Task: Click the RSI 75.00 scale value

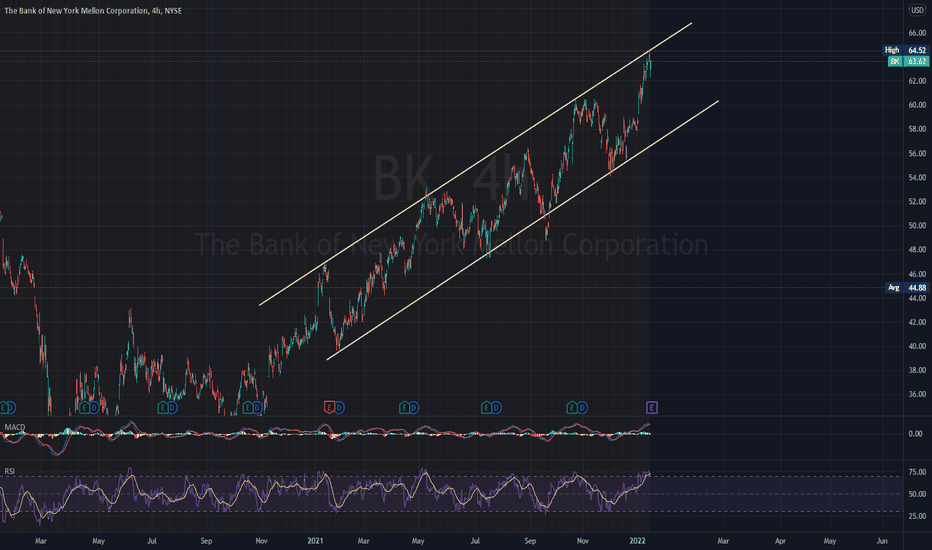Action: [917, 472]
